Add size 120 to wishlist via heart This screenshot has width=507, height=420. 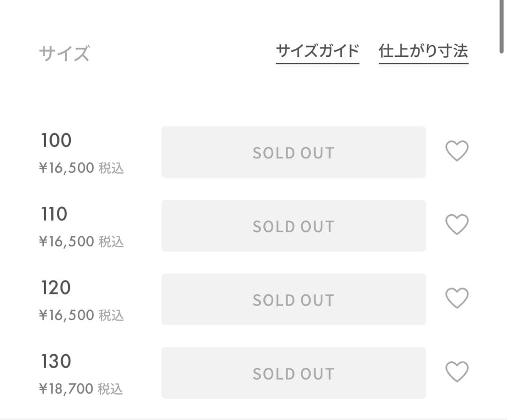[x=456, y=298]
